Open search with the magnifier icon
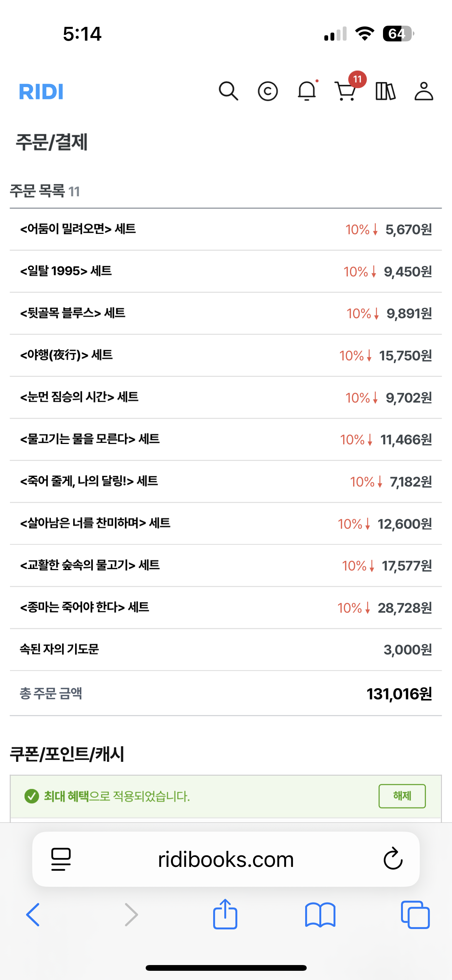The height and width of the screenshot is (980, 452). pos(228,91)
